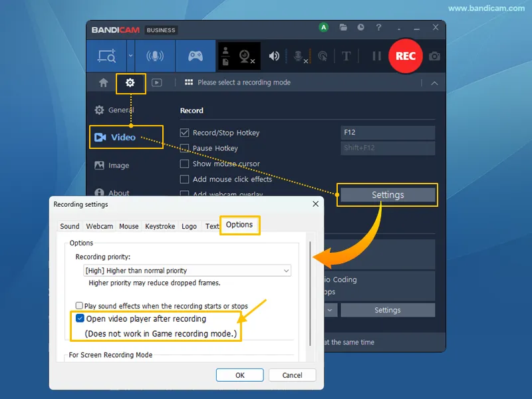532x399 pixels.
Task: Cancel the Recording settings dialog
Action: point(292,375)
